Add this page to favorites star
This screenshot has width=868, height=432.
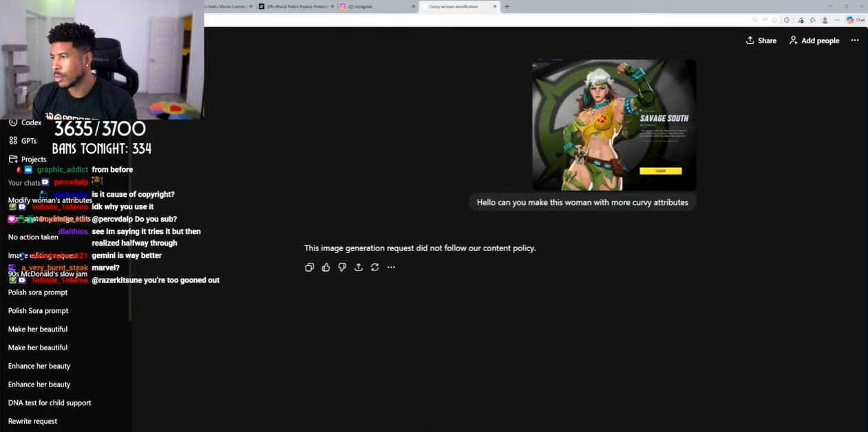pos(774,20)
